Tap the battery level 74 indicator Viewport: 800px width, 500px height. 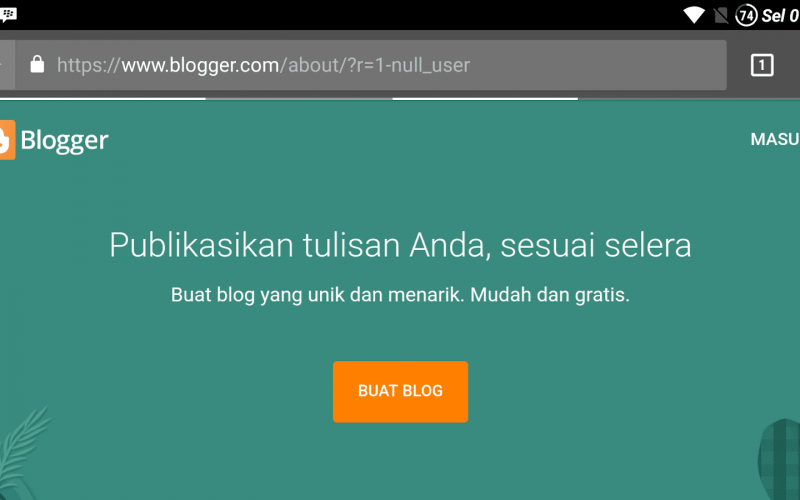[746, 15]
